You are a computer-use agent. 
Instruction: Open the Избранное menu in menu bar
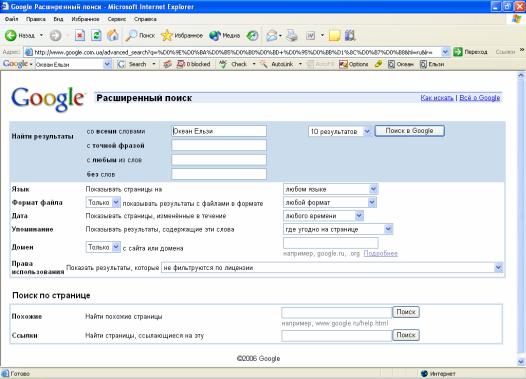pyautogui.click(x=85, y=19)
